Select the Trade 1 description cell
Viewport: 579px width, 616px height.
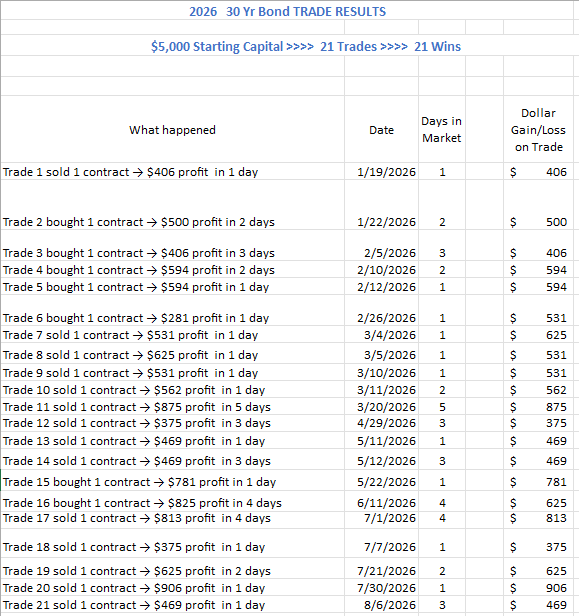click(x=172, y=172)
